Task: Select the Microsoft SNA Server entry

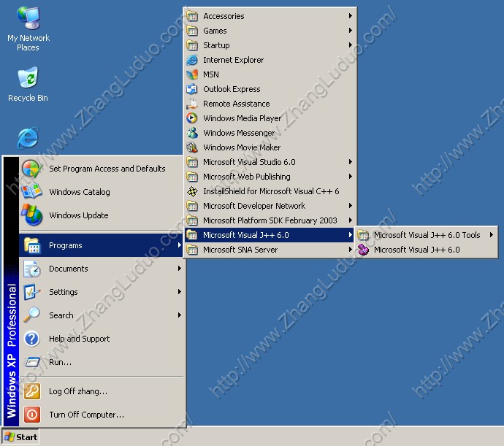Action: (x=270, y=250)
